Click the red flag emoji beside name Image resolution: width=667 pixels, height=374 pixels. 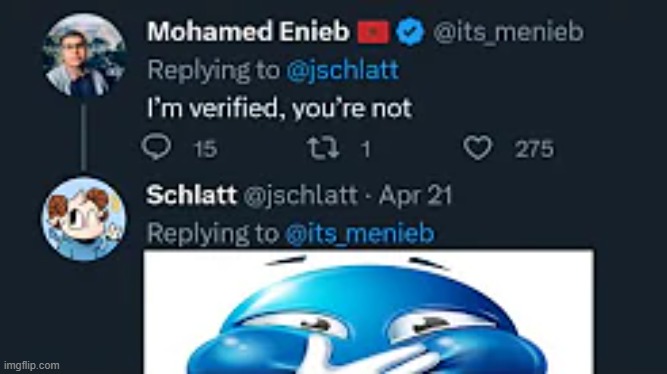pos(373,32)
